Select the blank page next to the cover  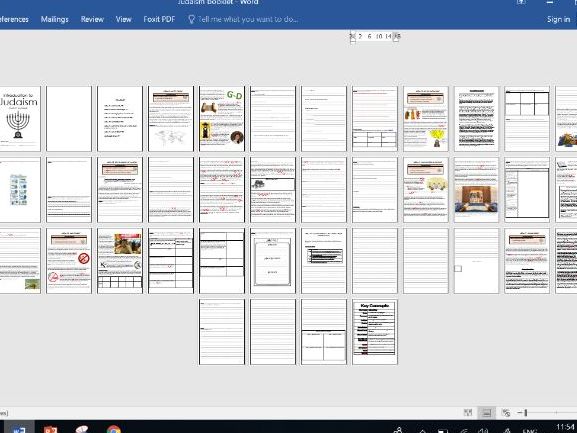point(69,119)
